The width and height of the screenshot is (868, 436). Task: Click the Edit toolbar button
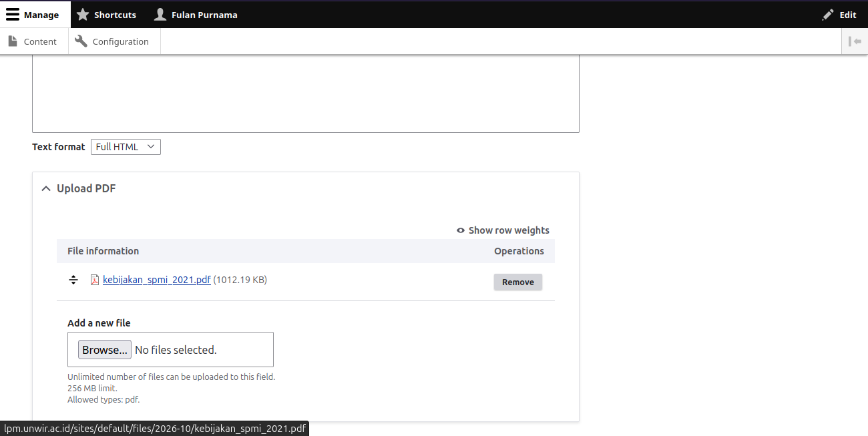point(839,15)
